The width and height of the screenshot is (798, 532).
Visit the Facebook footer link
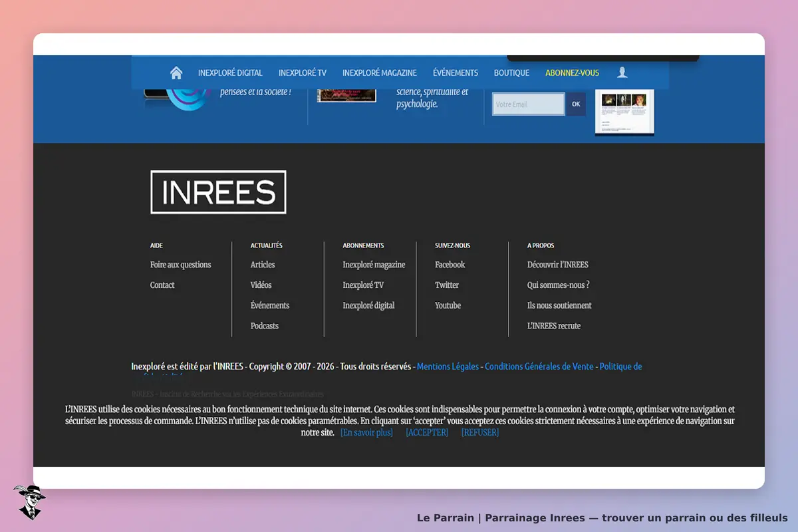click(450, 265)
